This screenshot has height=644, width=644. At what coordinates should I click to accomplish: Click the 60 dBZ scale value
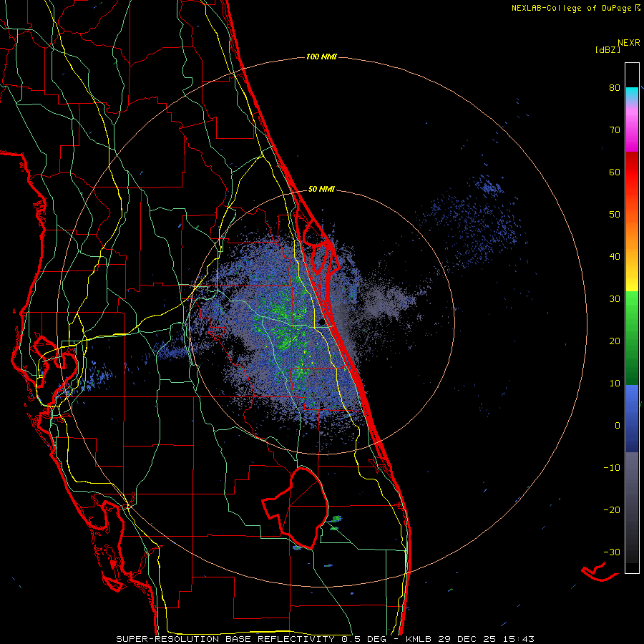[x=615, y=172]
